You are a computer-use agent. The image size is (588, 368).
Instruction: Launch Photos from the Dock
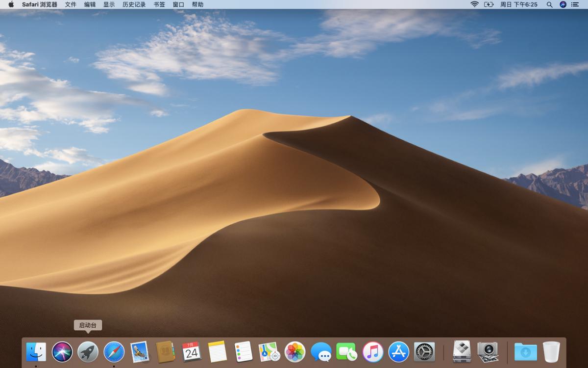point(295,352)
